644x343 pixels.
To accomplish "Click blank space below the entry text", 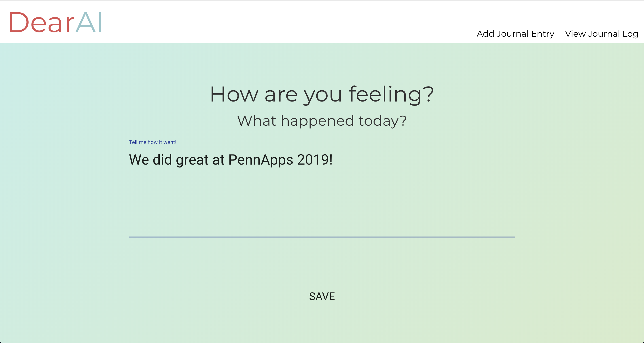I will (x=322, y=205).
